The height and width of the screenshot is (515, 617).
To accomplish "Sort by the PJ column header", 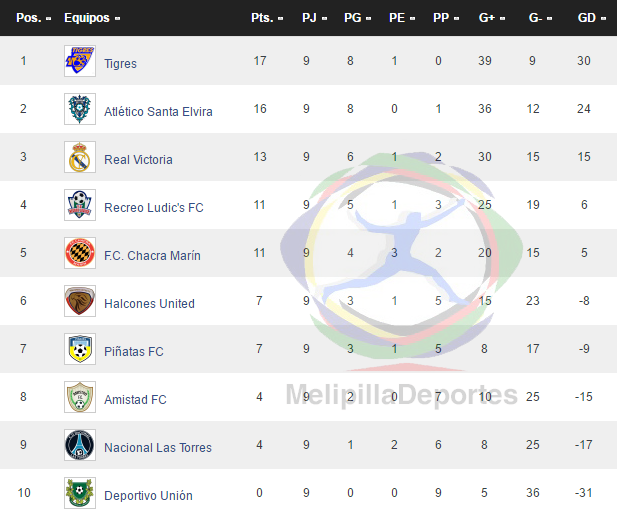I will tap(314, 18).
